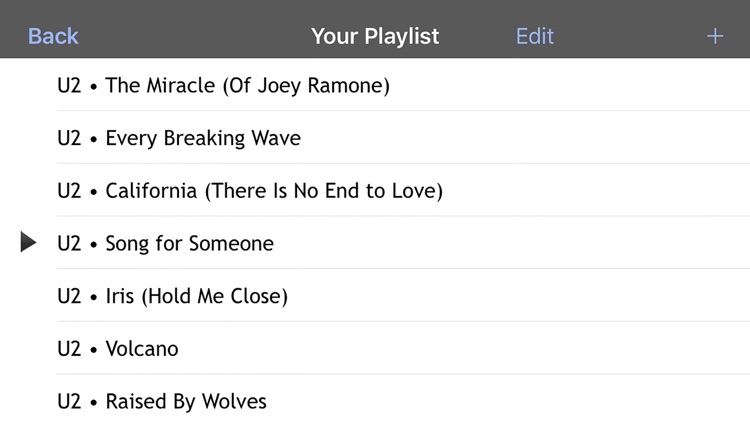Select the Song for Someone title
The width and height of the screenshot is (750, 422).
tap(189, 244)
